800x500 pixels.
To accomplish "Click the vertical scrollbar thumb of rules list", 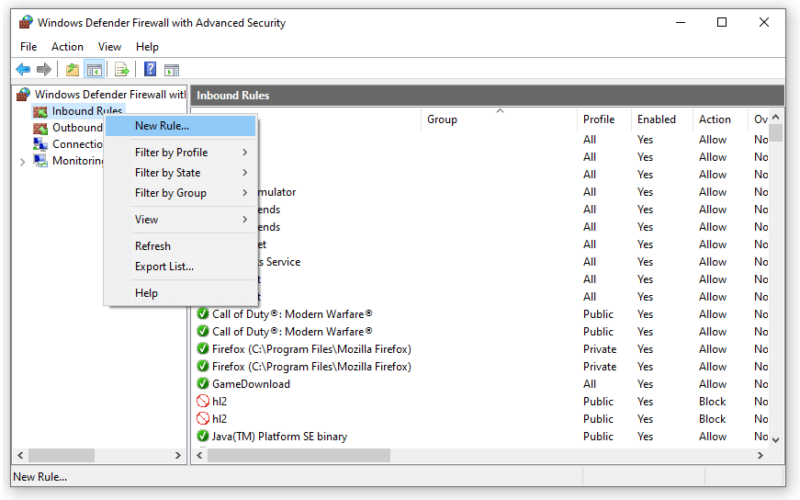I will [776, 133].
